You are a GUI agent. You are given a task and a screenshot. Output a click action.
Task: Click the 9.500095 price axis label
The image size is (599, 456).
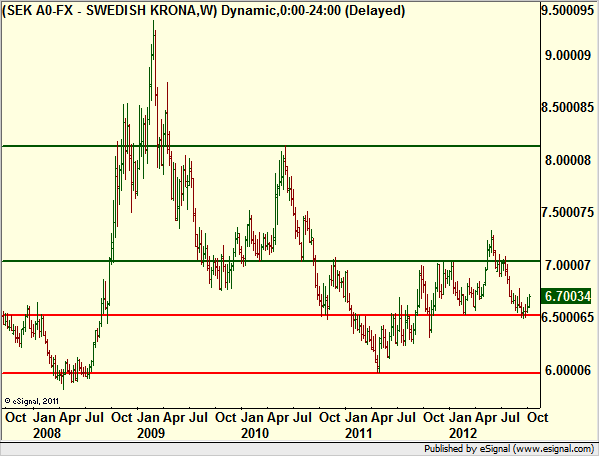[567, 10]
